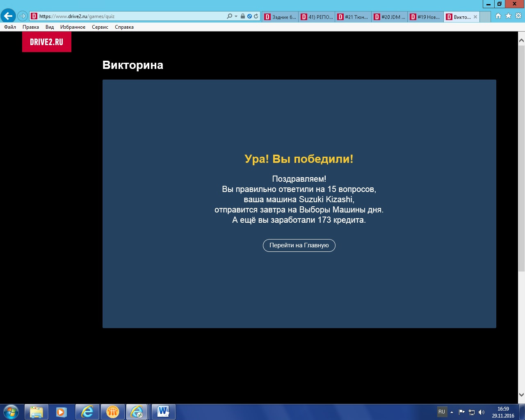Switch to the "41) РЕПО..." tab
525x420 pixels.
click(x=317, y=17)
